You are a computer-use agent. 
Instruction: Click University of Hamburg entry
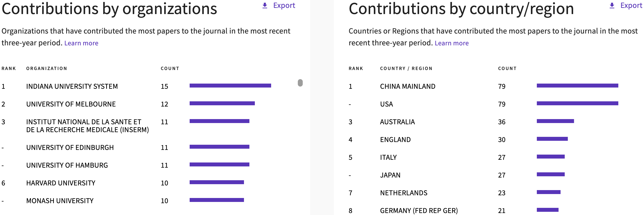tap(67, 165)
